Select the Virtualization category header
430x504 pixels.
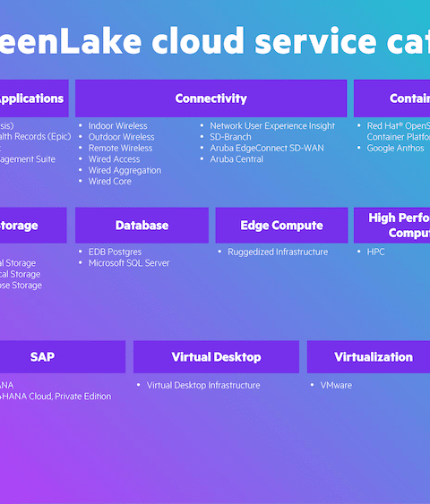[368, 357]
